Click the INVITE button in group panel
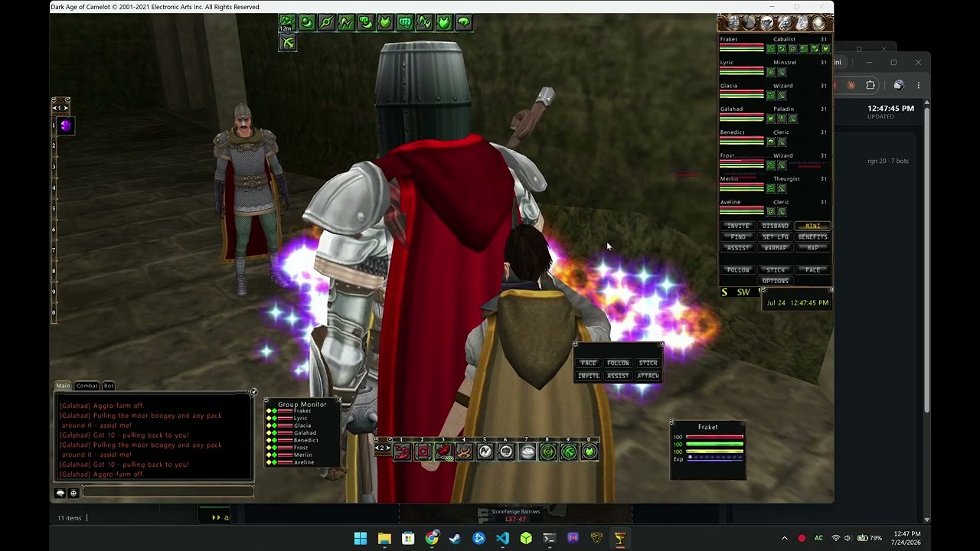This screenshot has width=980, height=551. [738, 227]
